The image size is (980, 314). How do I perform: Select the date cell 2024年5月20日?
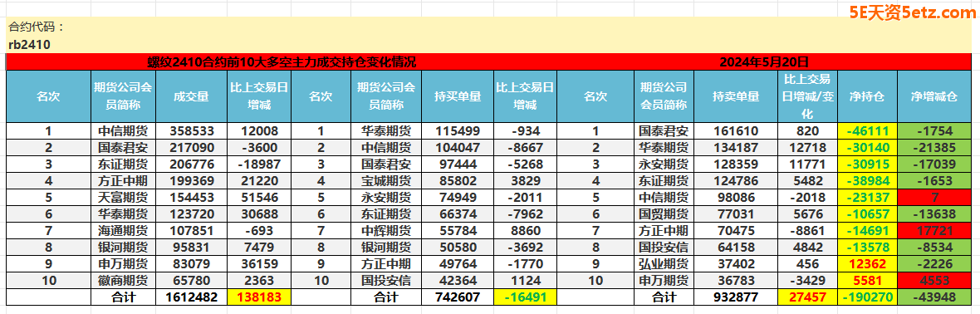764,62
